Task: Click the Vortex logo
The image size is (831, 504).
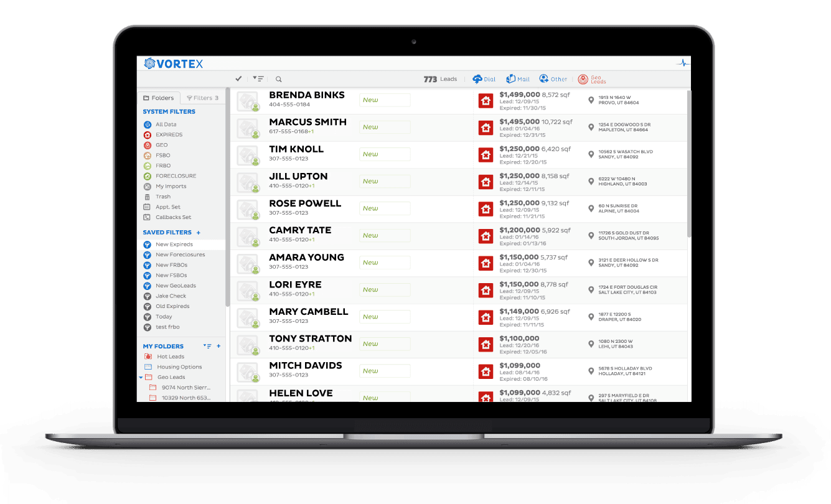Action: [174, 63]
